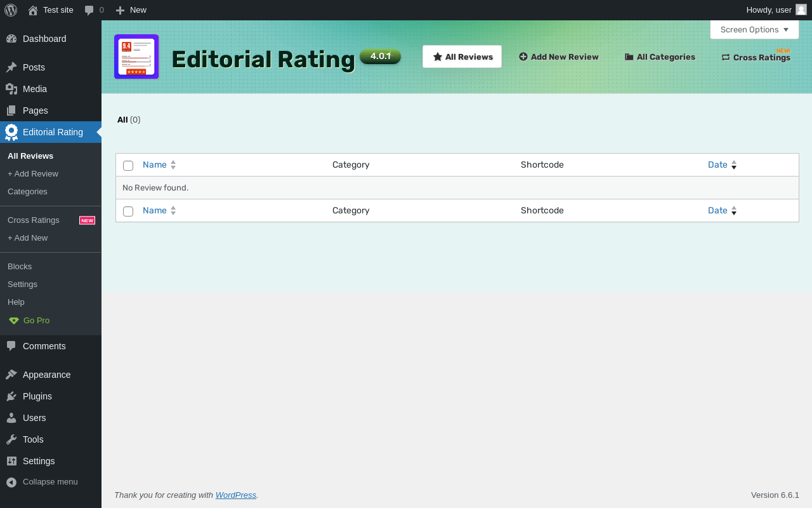Sort reviews by Name in header
This screenshot has height=508, width=812.
[x=154, y=164]
